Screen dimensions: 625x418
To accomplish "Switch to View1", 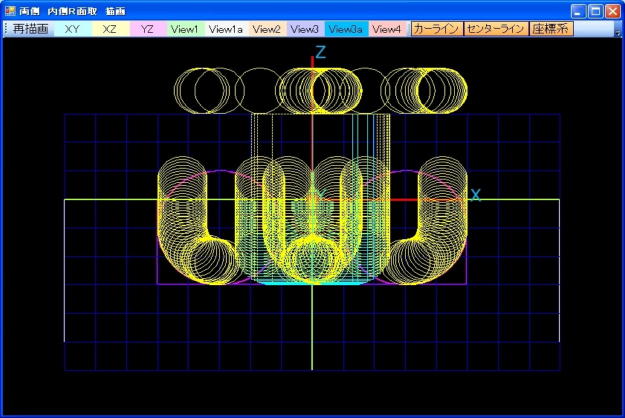I will tap(185, 30).
